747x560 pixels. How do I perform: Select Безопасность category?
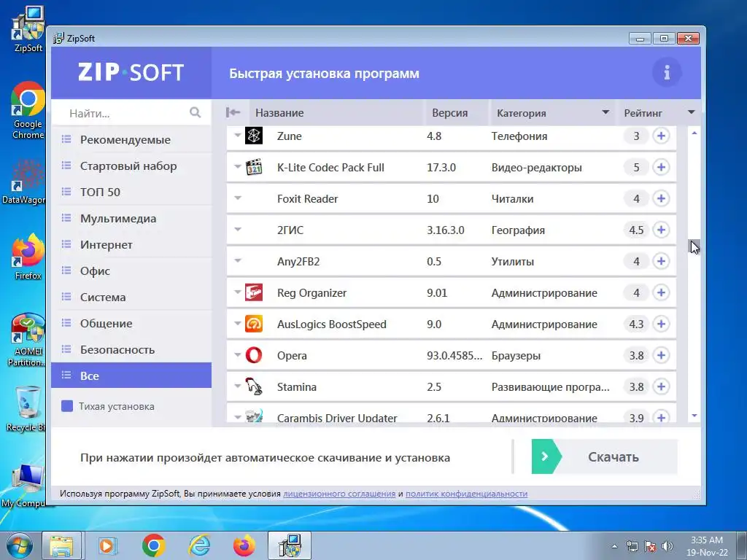131,349
